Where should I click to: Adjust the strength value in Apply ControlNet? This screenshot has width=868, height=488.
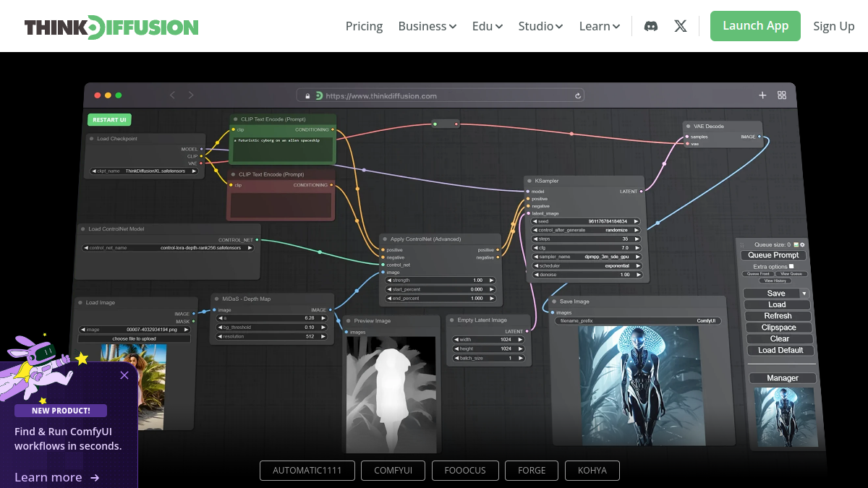pyautogui.click(x=441, y=280)
